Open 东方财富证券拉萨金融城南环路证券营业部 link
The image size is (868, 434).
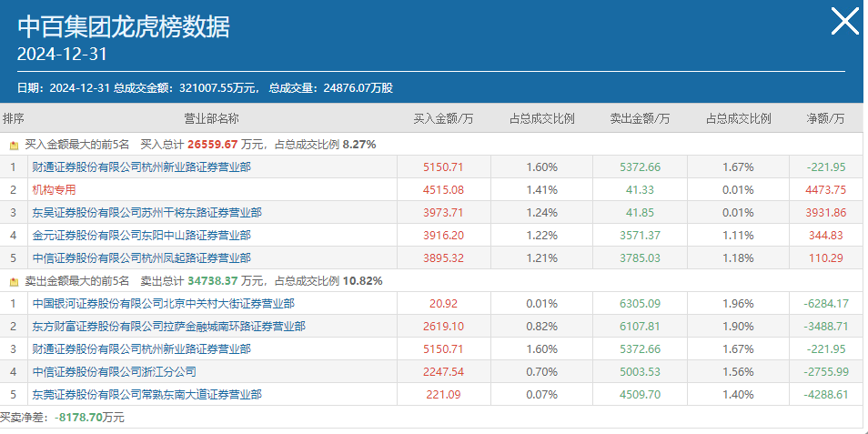click(x=169, y=326)
